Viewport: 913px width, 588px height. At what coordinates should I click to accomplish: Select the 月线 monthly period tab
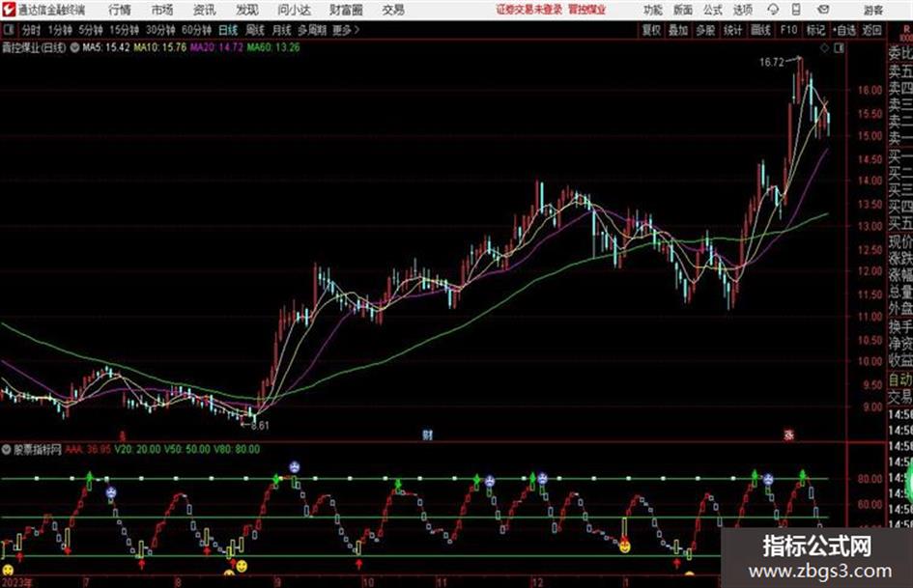coord(281,30)
